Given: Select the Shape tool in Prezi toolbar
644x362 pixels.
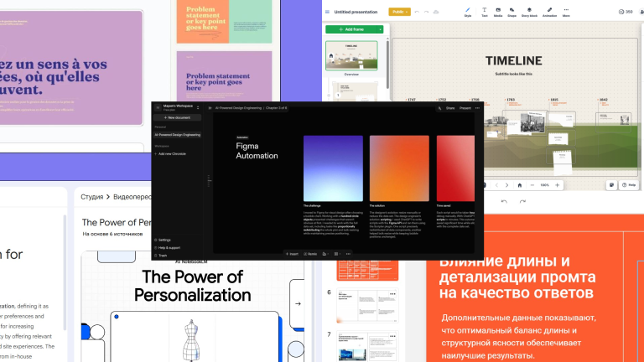Looking at the screenshot, I should tap(512, 12).
